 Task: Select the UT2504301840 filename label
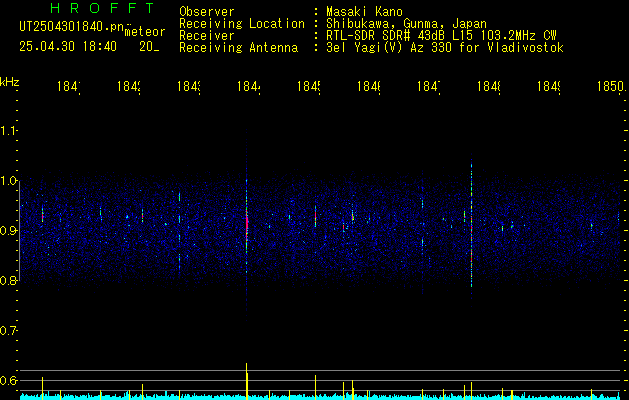[72, 27]
